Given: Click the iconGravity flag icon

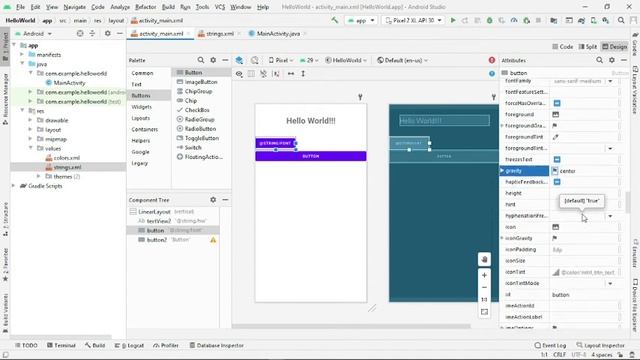Looking at the screenshot, I should click(x=555, y=238).
